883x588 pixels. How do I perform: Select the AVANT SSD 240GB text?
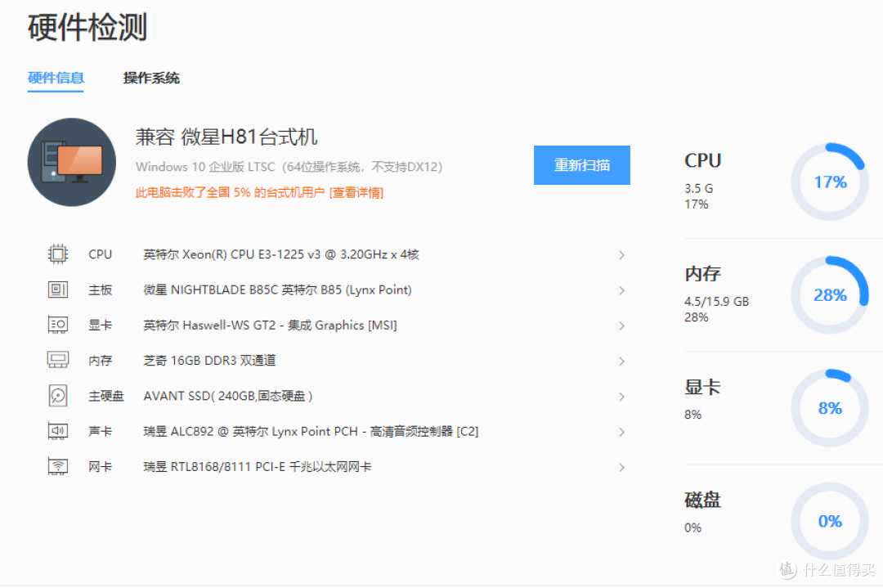227,396
